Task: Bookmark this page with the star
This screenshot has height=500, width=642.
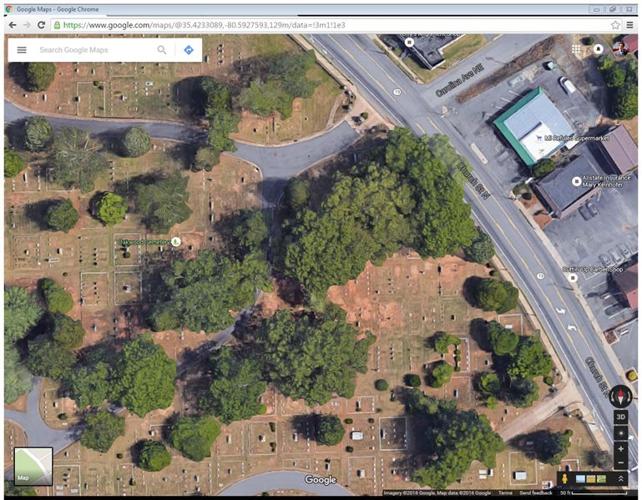Action: pyautogui.click(x=615, y=25)
